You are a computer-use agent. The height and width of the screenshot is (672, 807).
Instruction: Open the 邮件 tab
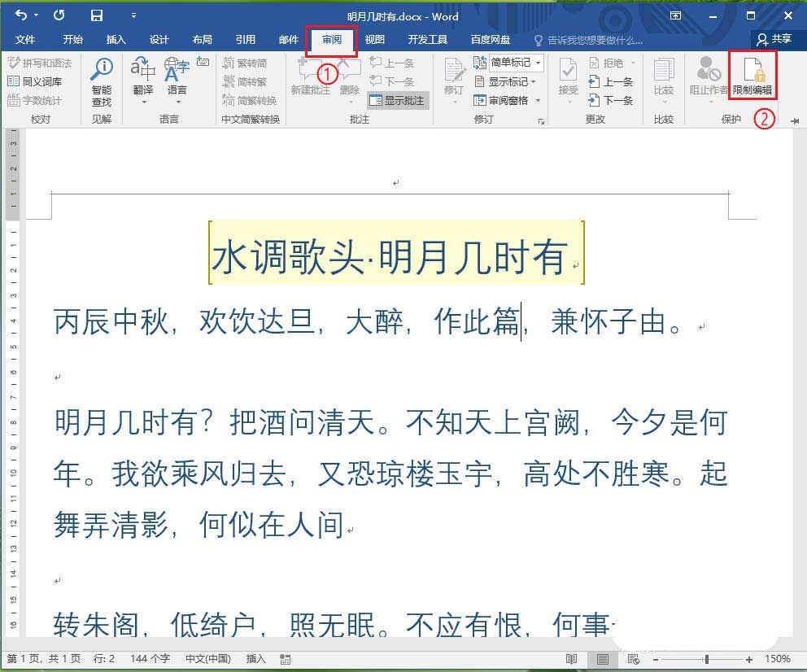coord(289,40)
